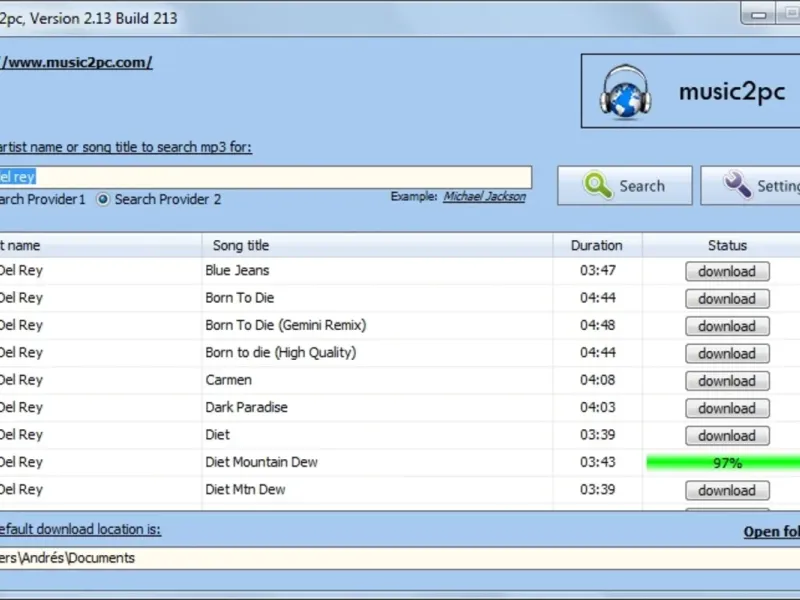Click the Michael Jackson example link

(484, 196)
